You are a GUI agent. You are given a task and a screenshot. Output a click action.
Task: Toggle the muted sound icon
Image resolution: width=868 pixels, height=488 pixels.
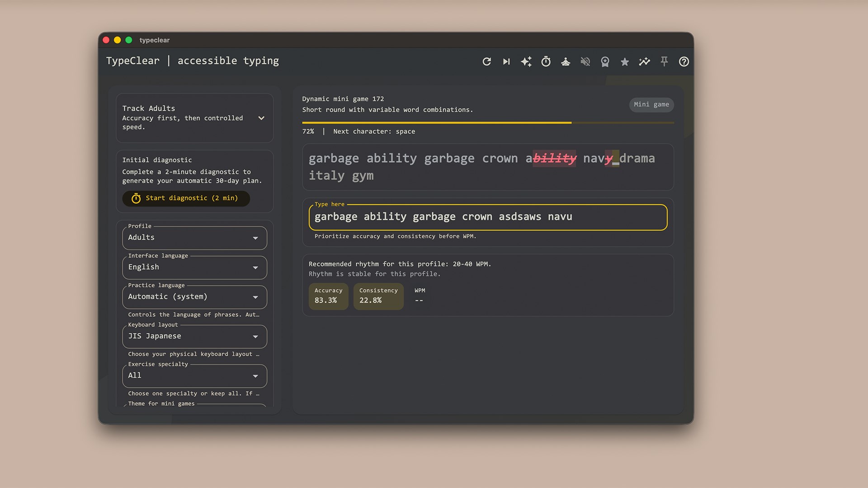[x=585, y=61]
